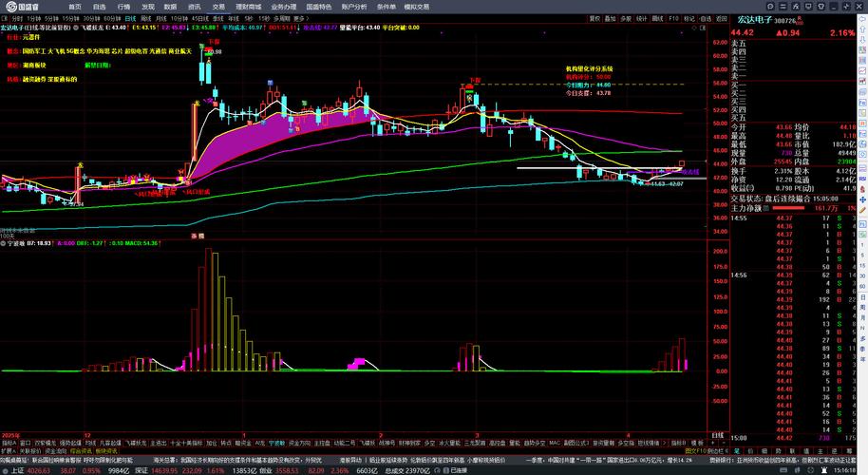868x475 pixels.
Task: Click the 主力净额 red bar
Action: pyautogui.click(x=788, y=208)
